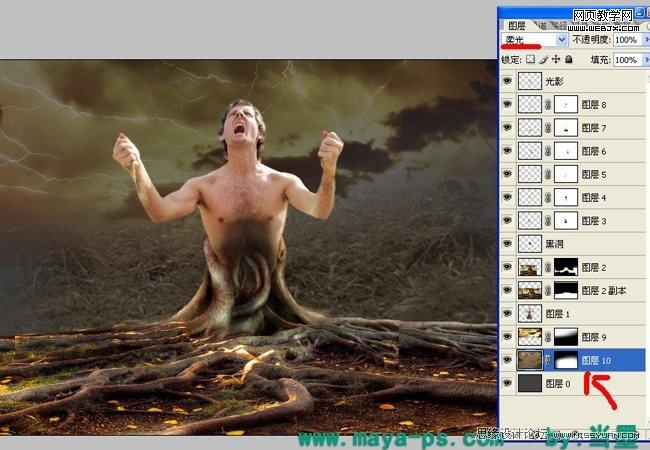Viewport: 650px width, 450px height.
Task: Select the layer named 图层 2 副本
Action: click(x=604, y=290)
